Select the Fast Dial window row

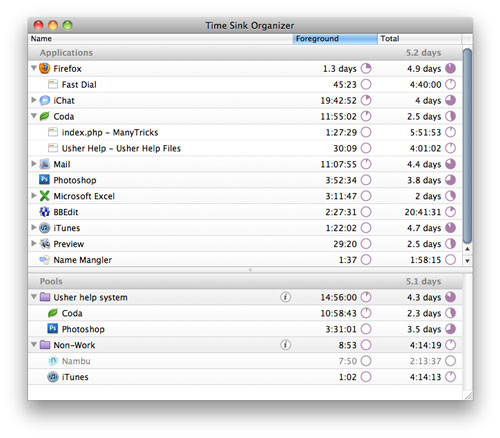tap(245, 84)
